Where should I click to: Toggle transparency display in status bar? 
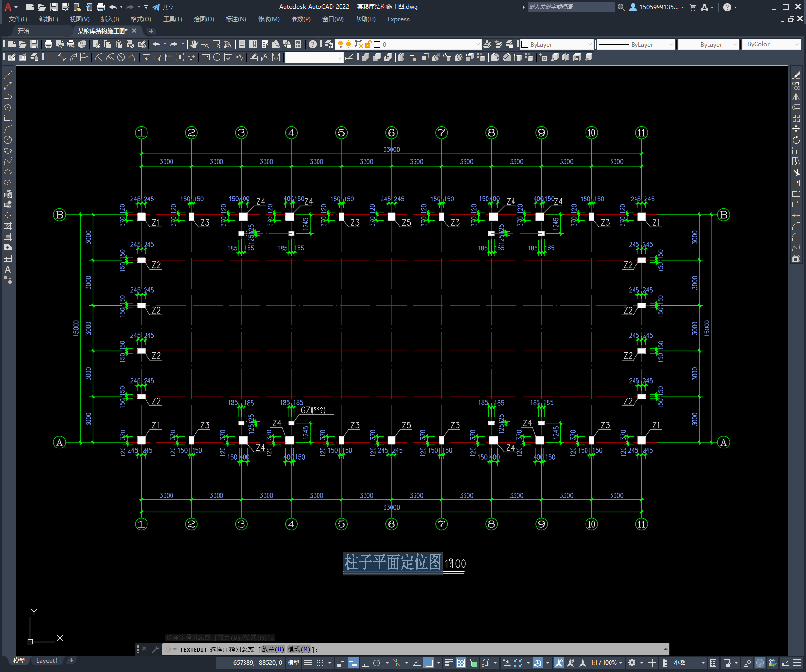(461, 663)
